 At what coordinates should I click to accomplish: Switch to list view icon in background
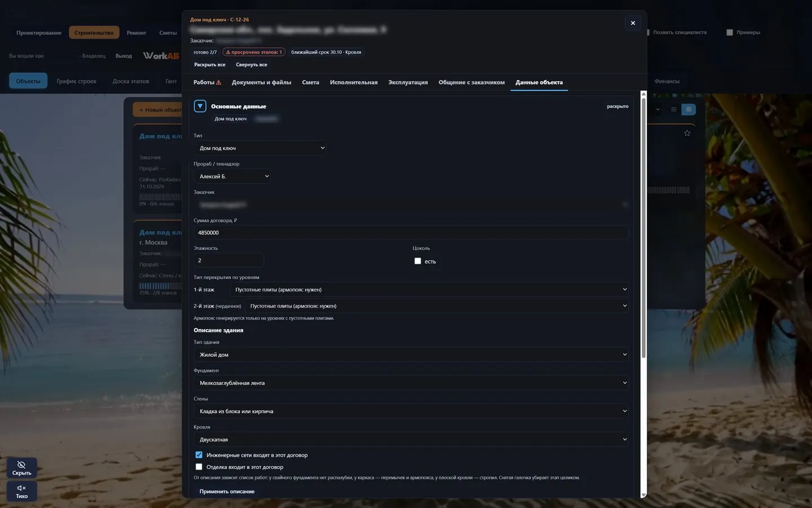point(673,110)
